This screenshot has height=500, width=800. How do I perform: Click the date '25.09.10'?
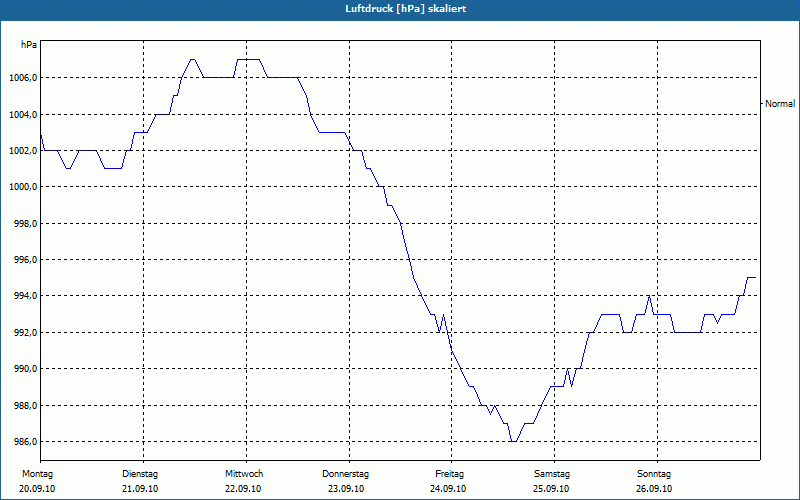[551, 489]
